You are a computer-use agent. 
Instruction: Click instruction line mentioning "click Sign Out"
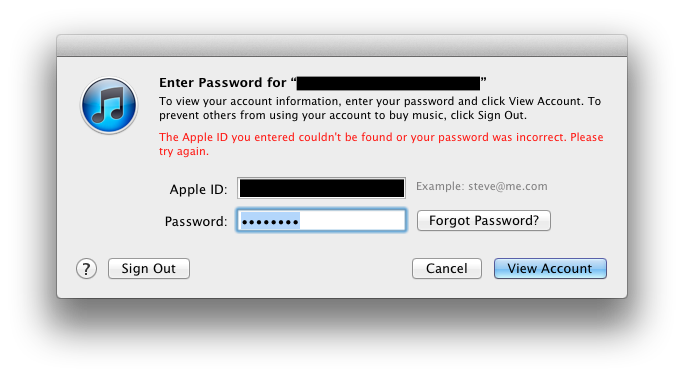(343, 116)
